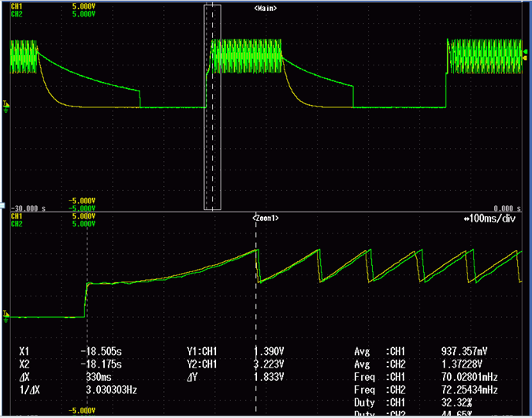This screenshot has height=418, width=532.
Task: Click the CH2 label in Main window
Action: coord(17,14)
